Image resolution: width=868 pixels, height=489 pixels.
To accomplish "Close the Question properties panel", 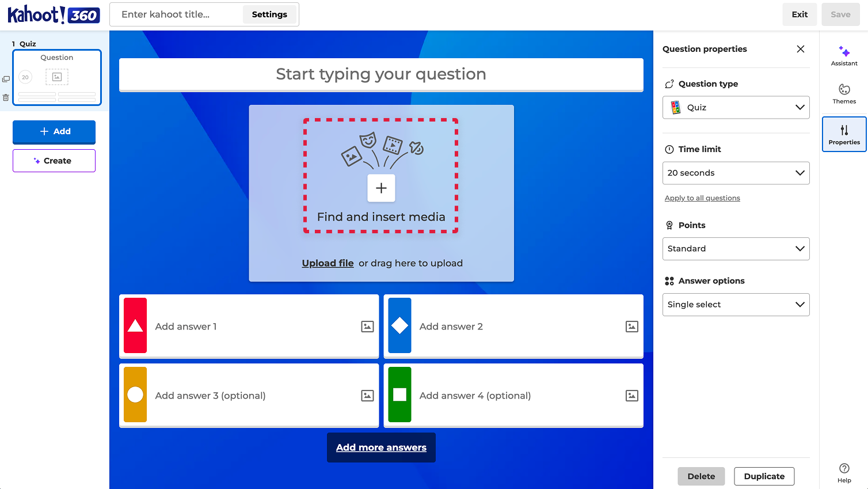I will [x=800, y=49].
